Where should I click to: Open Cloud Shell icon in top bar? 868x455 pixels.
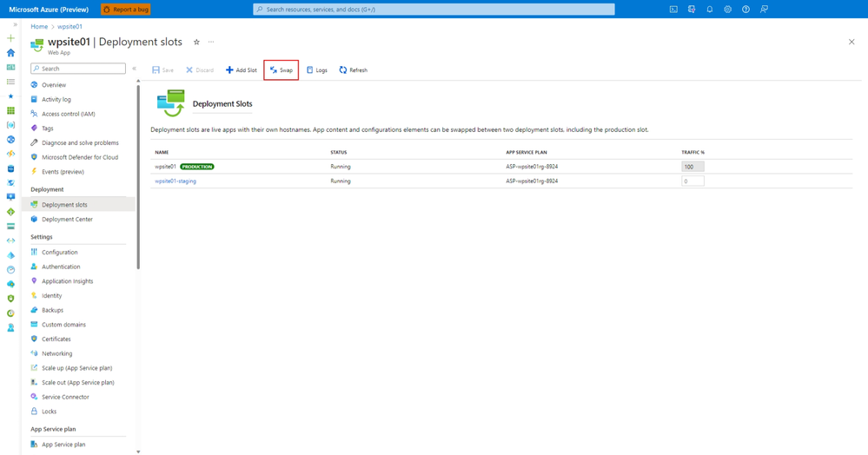(x=673, y=10)
